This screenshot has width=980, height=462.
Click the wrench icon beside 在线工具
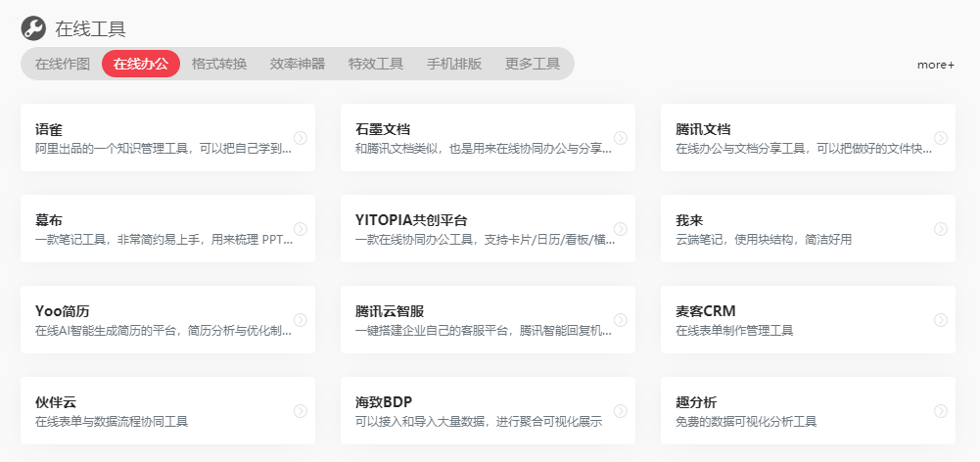[x=33, y=28]
